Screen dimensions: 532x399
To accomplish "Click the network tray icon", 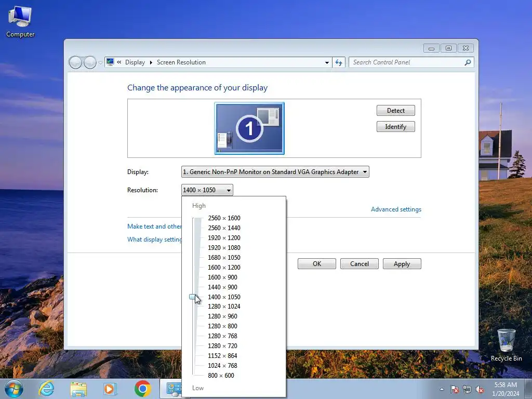I will [467, 389].
